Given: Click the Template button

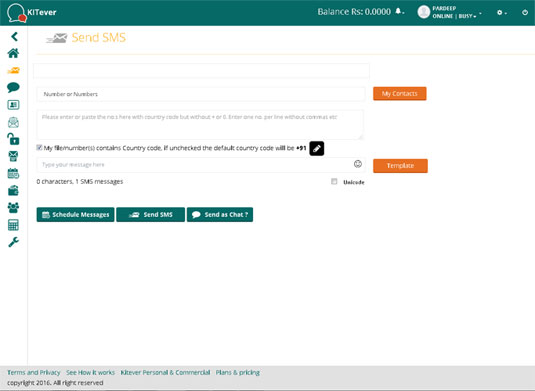Looking at the screenshot, I should (400, 166).
